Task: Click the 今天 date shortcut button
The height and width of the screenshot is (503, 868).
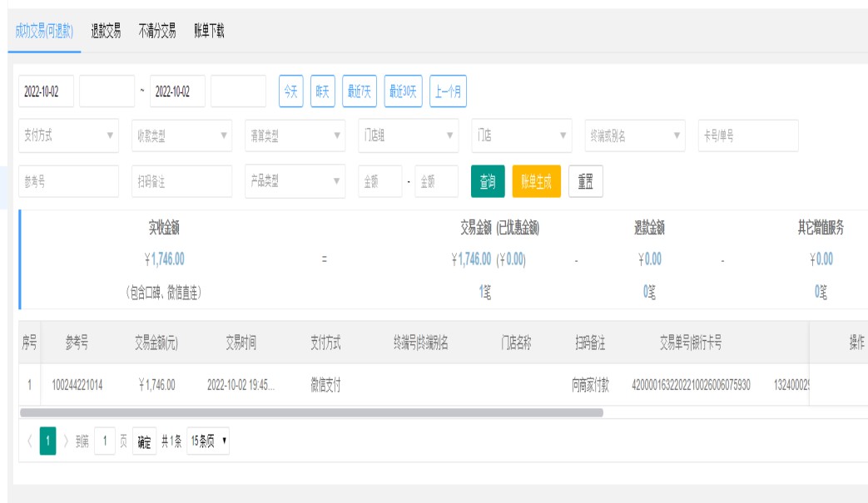Action: (x=290, y=91)
